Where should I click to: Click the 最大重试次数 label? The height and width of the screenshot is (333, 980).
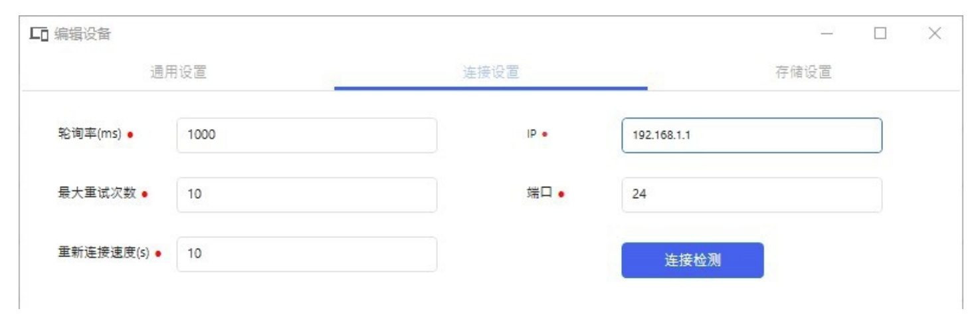(97, 193)
